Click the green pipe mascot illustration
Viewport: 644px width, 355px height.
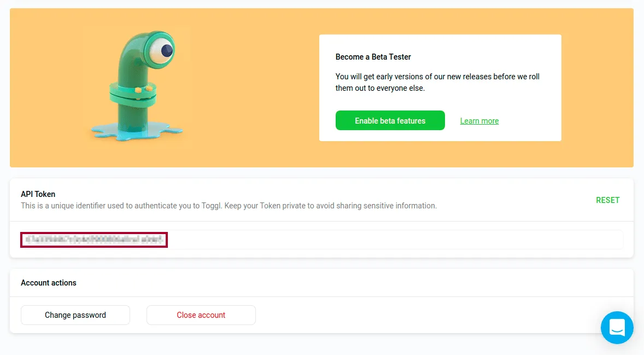(x=137, y=86)
